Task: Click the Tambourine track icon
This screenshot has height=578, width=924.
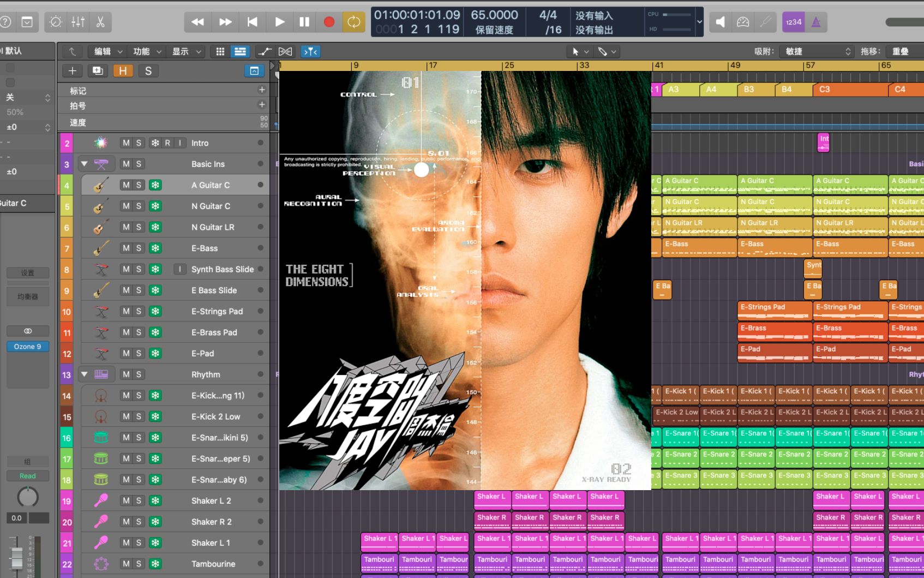Action: coord(101,564)
